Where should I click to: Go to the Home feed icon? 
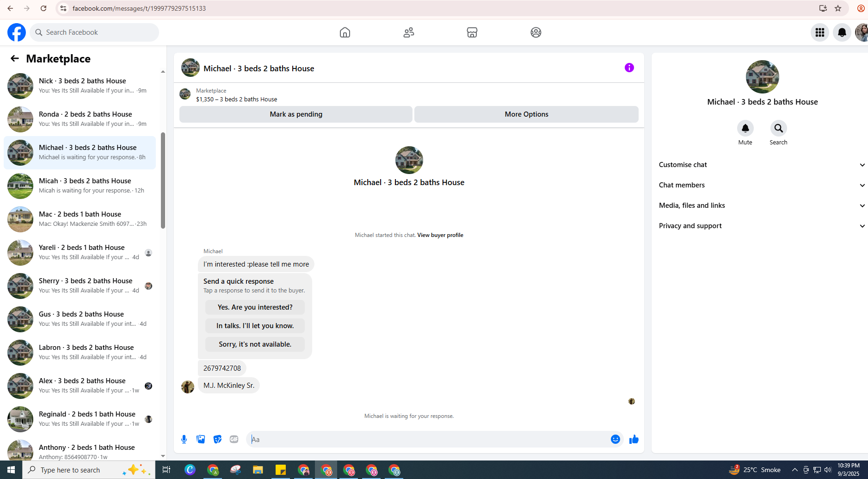click(x=345, y=32)
